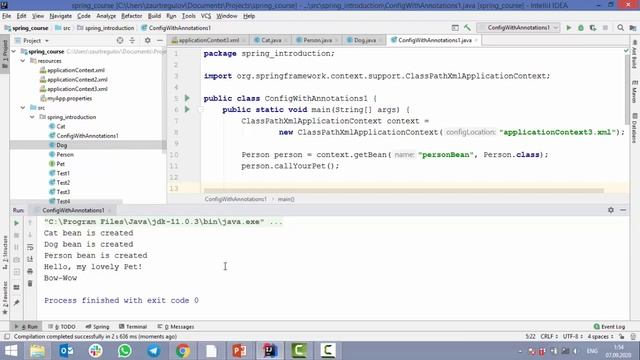Open Run panel settings gear
Image resolution: width=640 pixels, height=360 pixels.
pyautogui.click(x=611, y=210)
